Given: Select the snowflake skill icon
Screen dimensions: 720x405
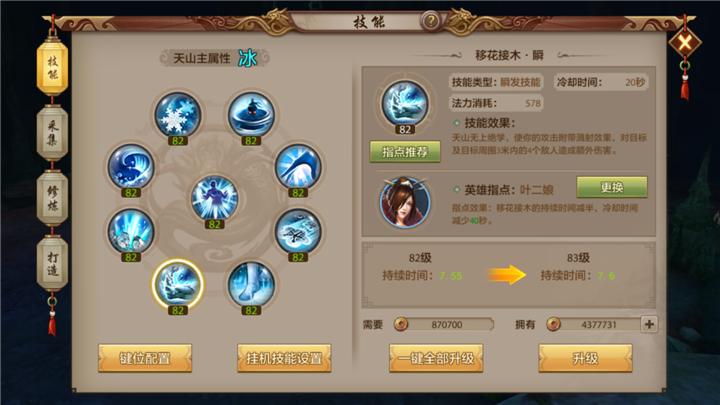Looking at the screenshot, I should 178,115.
